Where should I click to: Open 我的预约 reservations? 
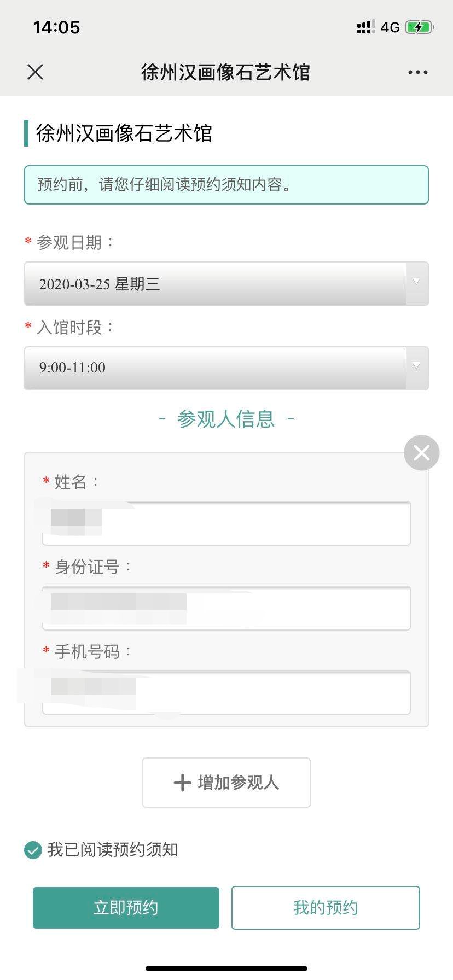click(326, 908)
